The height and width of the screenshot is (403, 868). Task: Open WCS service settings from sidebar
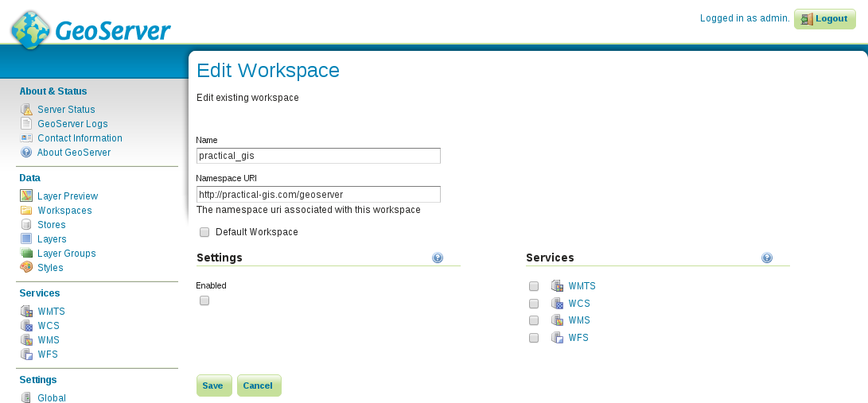point(49,326)
